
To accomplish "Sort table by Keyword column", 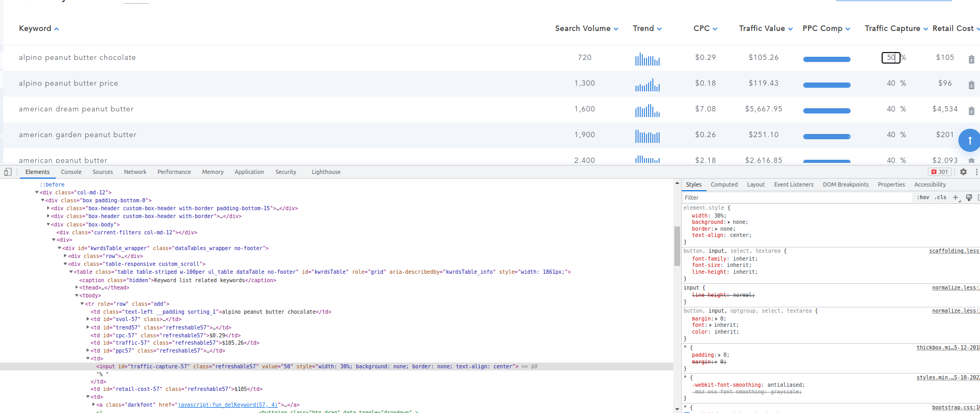I will click(x=39, y=28).
